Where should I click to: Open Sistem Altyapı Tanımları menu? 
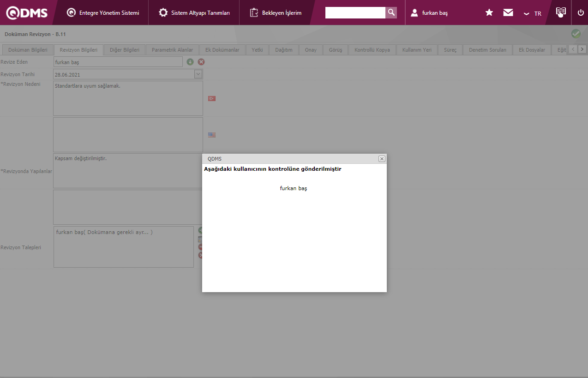coord(194,13)
